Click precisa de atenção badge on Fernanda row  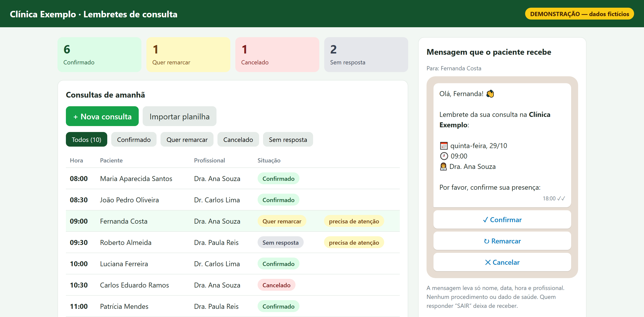point(354,221)
